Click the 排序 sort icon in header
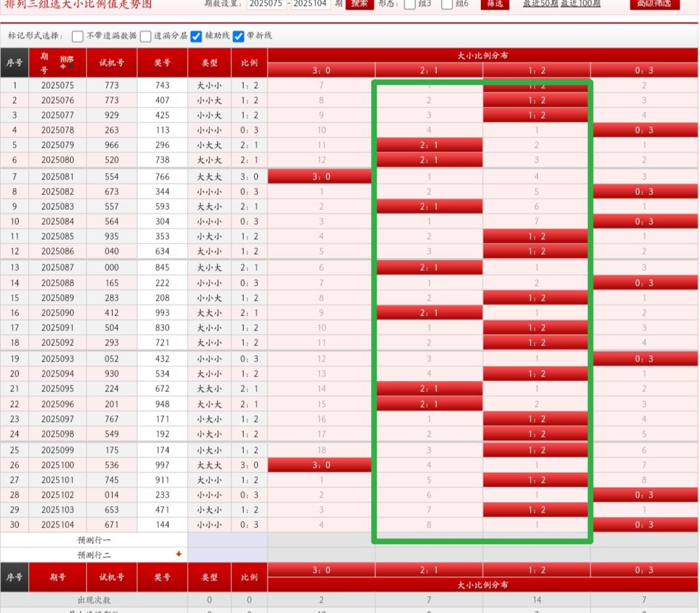 pyautogui.click(x=66, y=62)
